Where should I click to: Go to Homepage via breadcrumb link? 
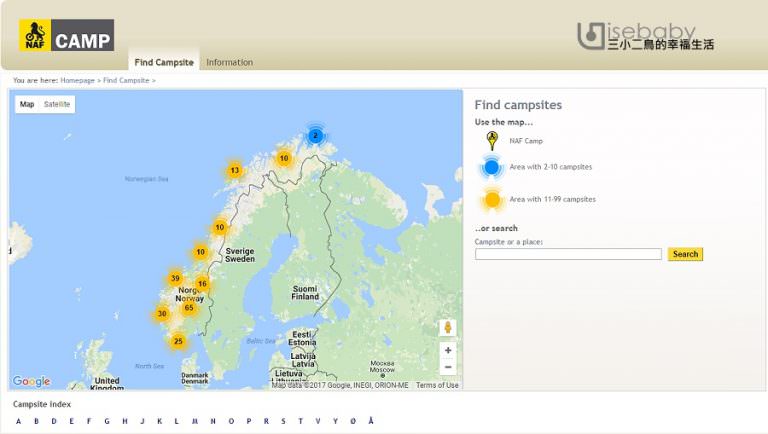(77, 80)
